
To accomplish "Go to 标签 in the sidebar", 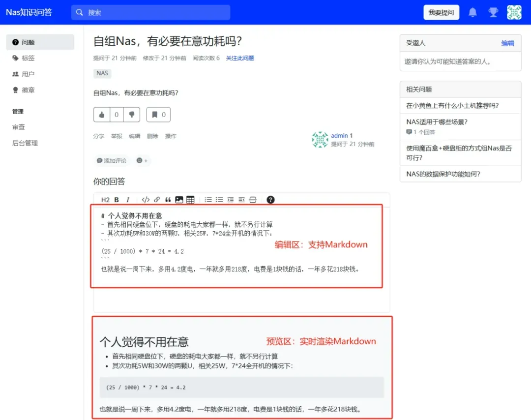I will pyautogui.click(x=28, y=58).
